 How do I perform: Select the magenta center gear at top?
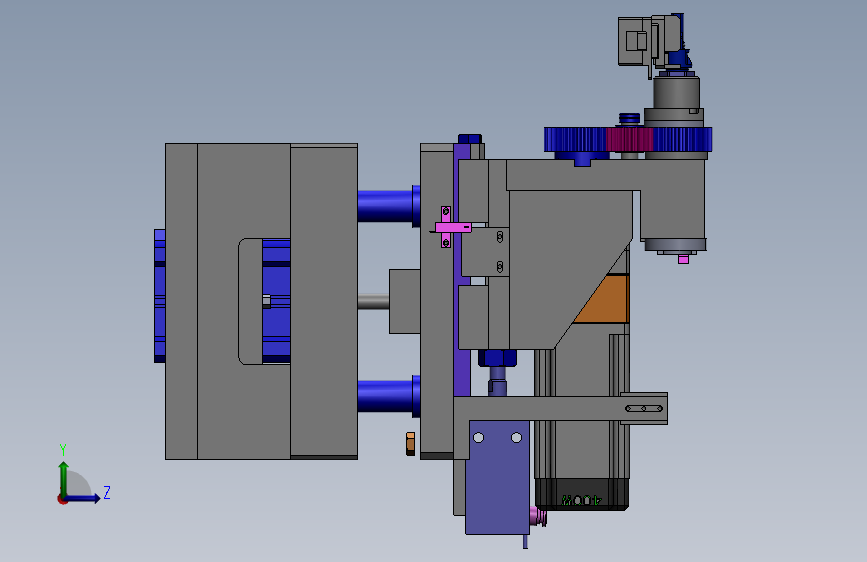(x=630, y=139)
